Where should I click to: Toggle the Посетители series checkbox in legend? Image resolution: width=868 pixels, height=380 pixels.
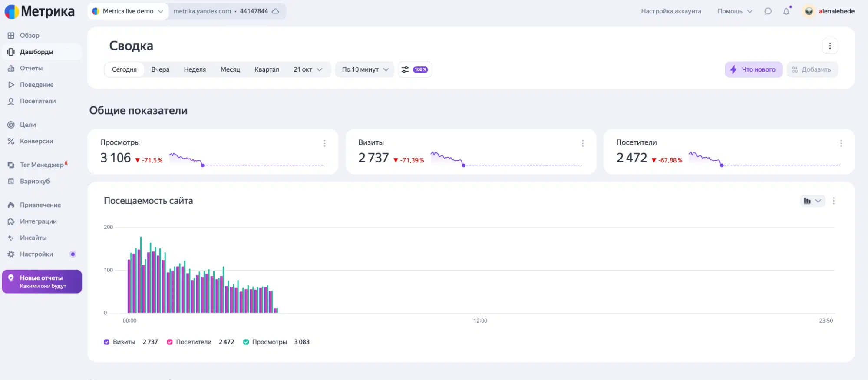click(x=170, y=342)
